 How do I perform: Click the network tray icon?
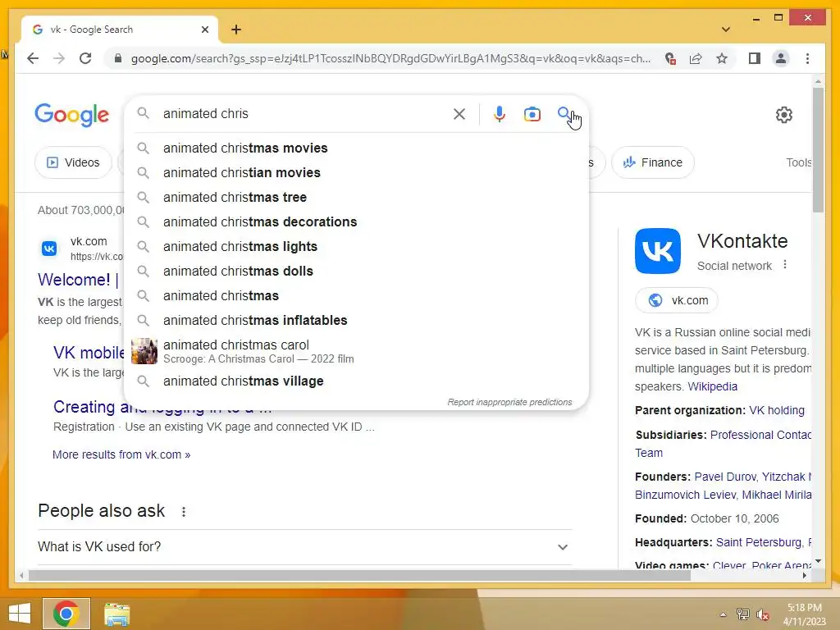(742, 614)
